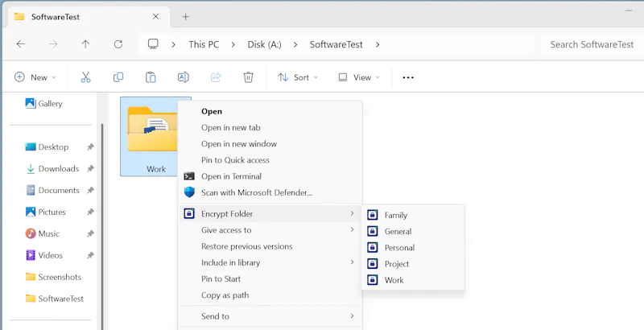This screenshot has width=644, height=330.
Task: Expand chevron after SoftwareTest breadcrumb
Action: pos(378,44)
